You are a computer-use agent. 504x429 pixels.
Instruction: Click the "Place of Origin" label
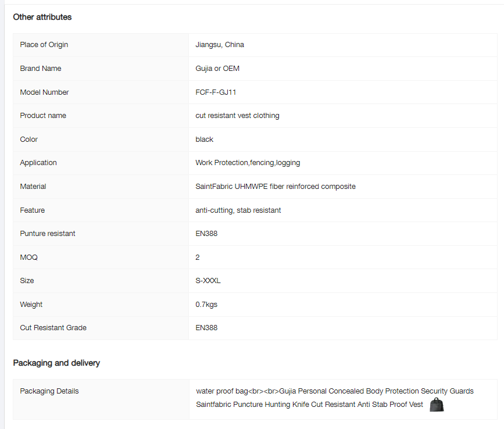click(x=44, y=45)
